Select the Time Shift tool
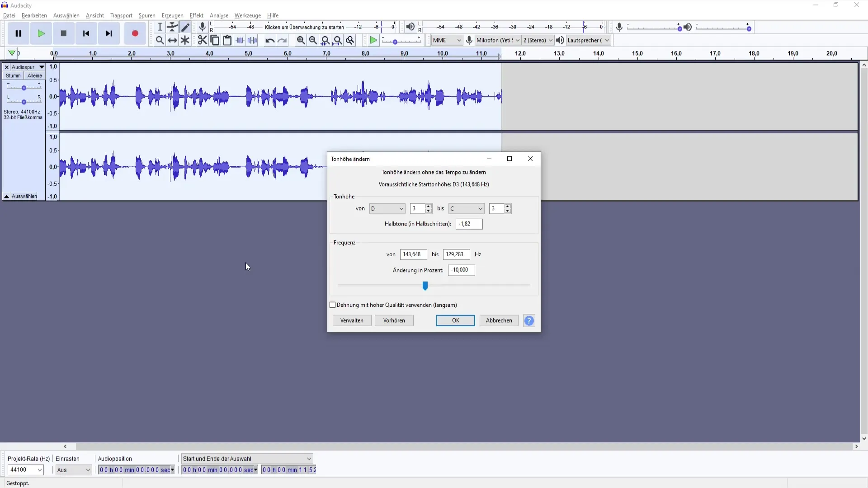This screenshot has width=868, height=488. (172, 40)
